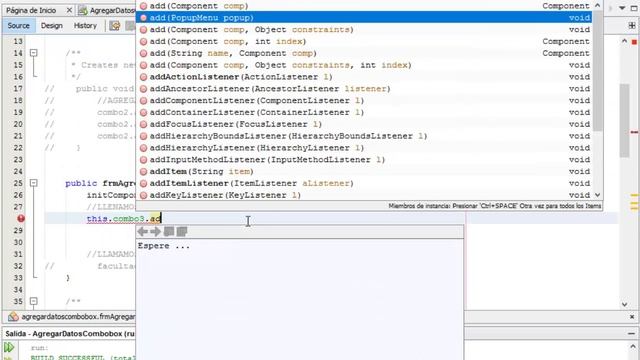This screenshot has height=360, width=640.
Task: Click the Javadoc popup go-to-source icon
Action: click(182, 232)
